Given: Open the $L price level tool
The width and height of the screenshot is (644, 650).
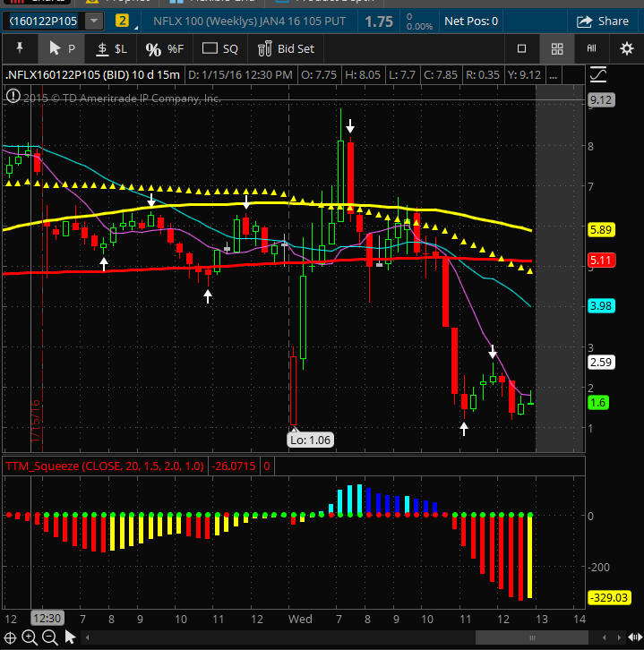Looking at the screenshot, I should coord(112,48).
